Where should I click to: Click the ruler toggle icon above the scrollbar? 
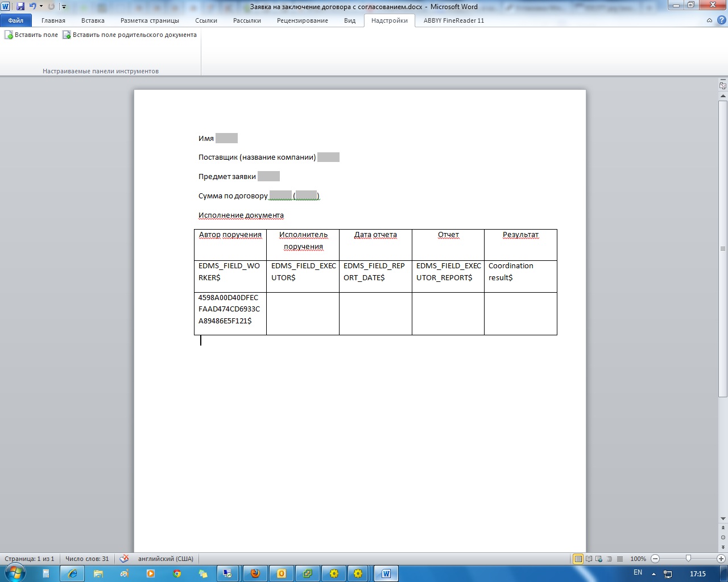[x=723, y=86]
